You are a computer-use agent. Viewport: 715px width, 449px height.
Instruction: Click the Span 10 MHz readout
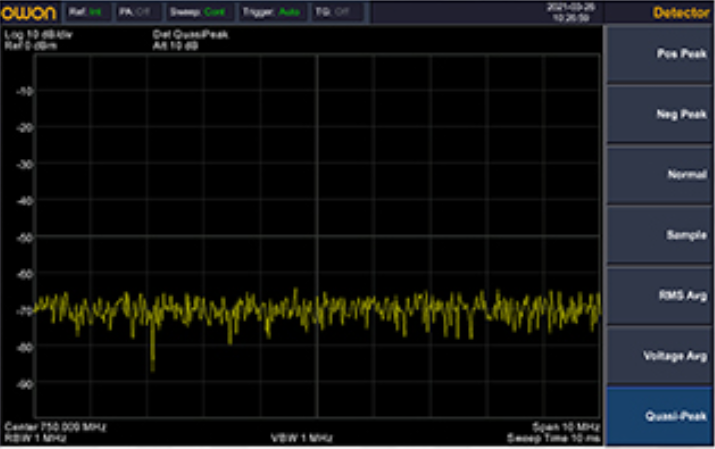565,427
